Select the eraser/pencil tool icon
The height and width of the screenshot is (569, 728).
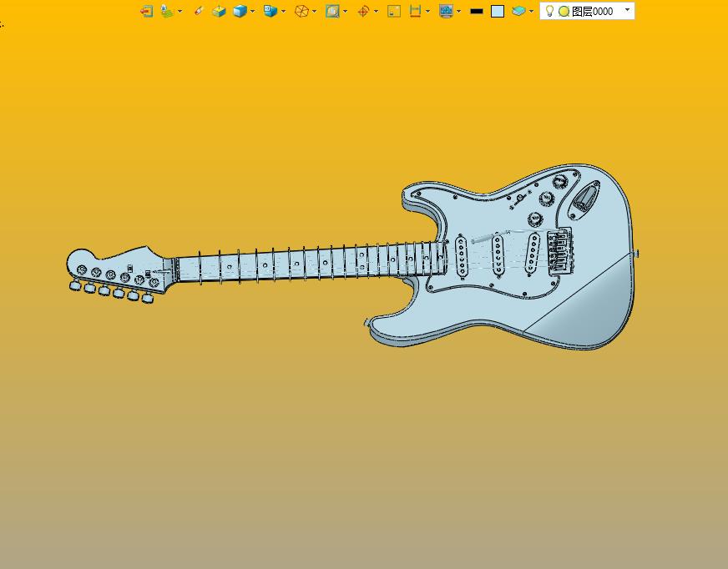pos(199,11)
